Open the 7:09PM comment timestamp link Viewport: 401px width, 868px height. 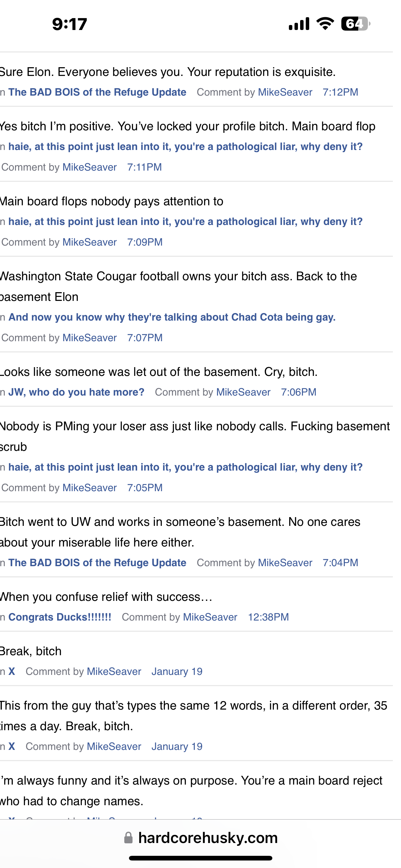pos(145,242)
